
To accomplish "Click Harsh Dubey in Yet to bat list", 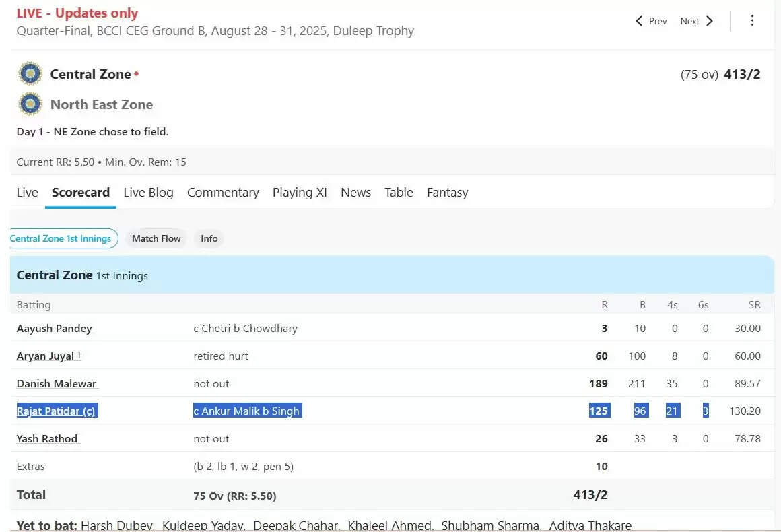I will 118,525.
